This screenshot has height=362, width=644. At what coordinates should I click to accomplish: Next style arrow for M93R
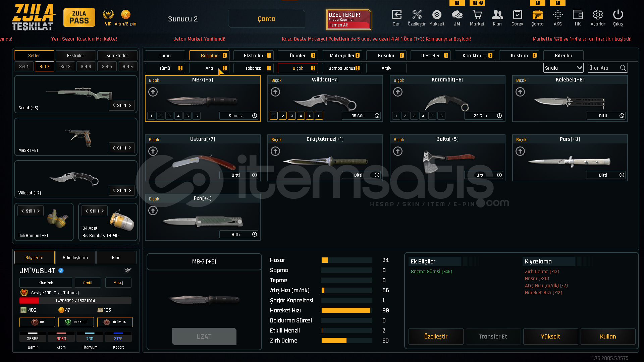click(x=130, y=148)
